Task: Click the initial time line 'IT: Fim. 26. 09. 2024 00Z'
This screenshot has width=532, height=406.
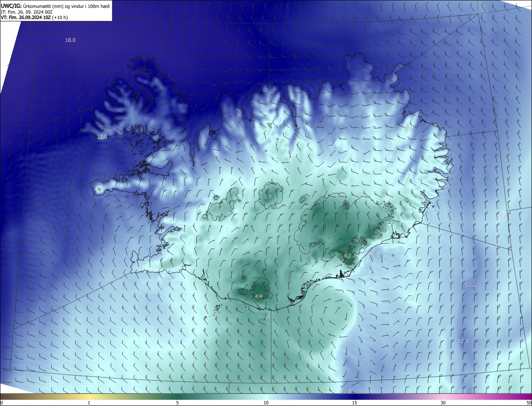Action: pos(27,12)
